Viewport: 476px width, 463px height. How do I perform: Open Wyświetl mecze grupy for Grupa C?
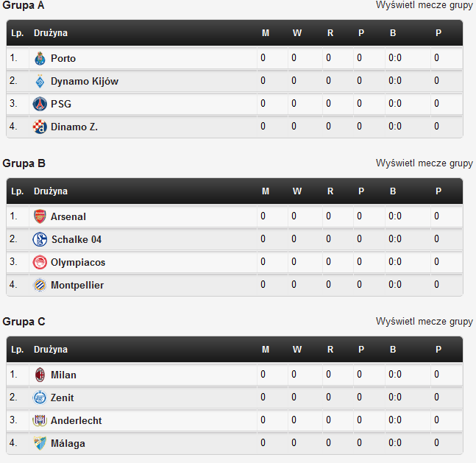[424, 322]
